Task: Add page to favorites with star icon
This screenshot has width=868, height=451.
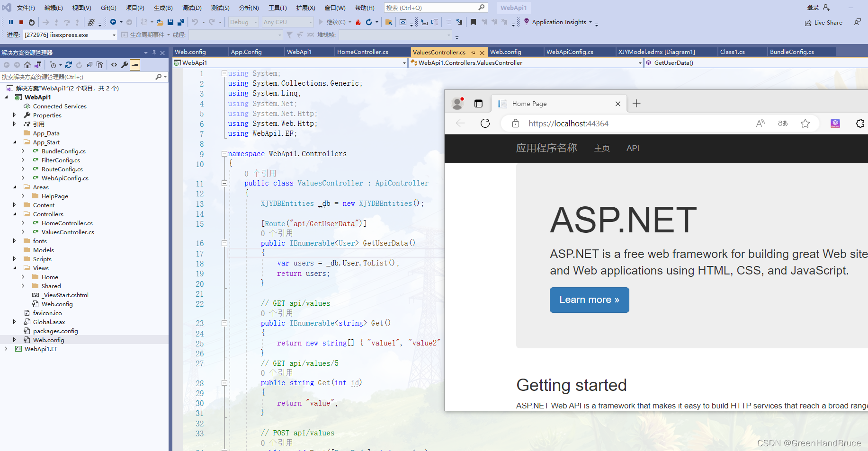Action: coord(805,124)
